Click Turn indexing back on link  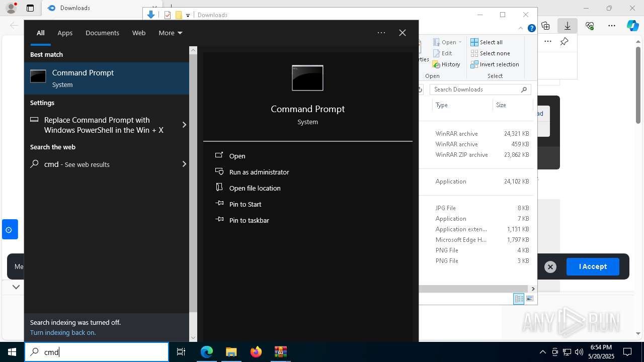[x=63, y=332]
